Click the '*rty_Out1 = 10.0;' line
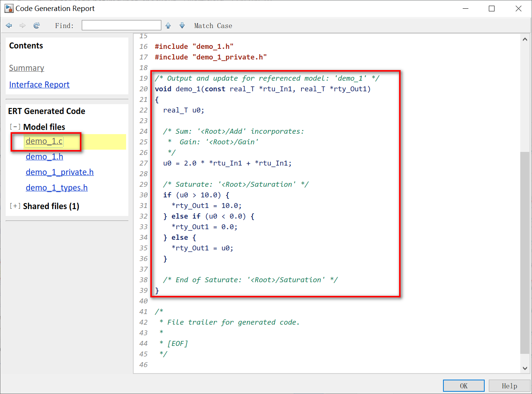 [x=207, y=206]
